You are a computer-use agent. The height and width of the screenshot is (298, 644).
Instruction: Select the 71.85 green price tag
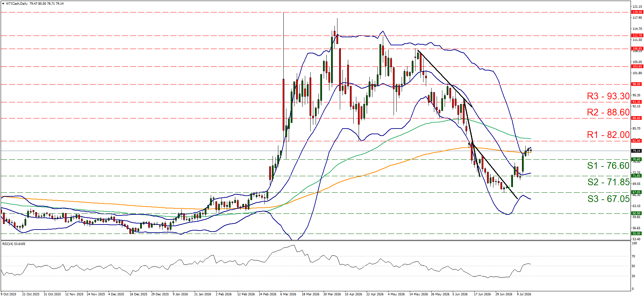(x=637, y=176)
